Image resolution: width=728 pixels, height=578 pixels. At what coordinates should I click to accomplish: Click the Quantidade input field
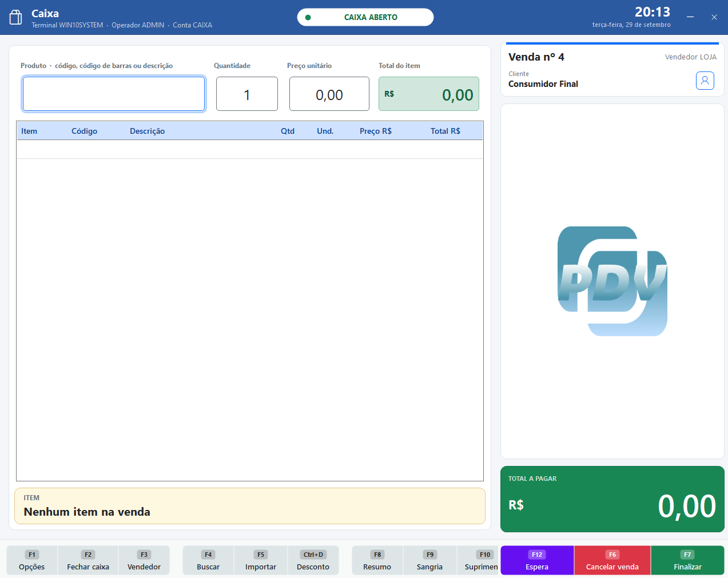(x=247, y=94)
